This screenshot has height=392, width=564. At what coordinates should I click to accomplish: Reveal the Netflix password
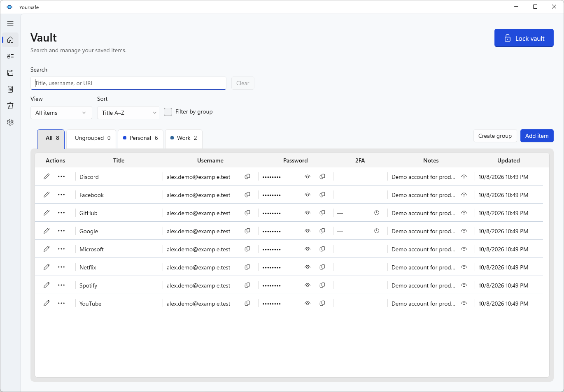click(x=308, y=267)
